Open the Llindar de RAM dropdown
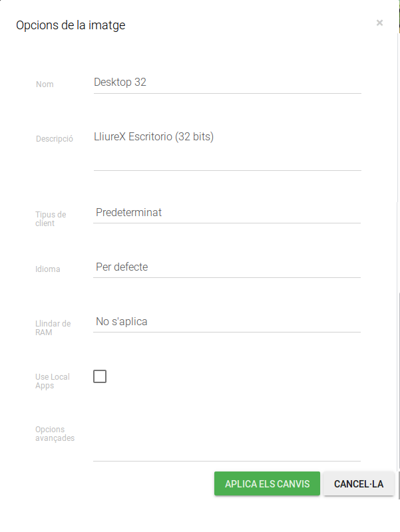Image resolution: width=400 pixels, height=532 pixels. [x=227, y=322]
